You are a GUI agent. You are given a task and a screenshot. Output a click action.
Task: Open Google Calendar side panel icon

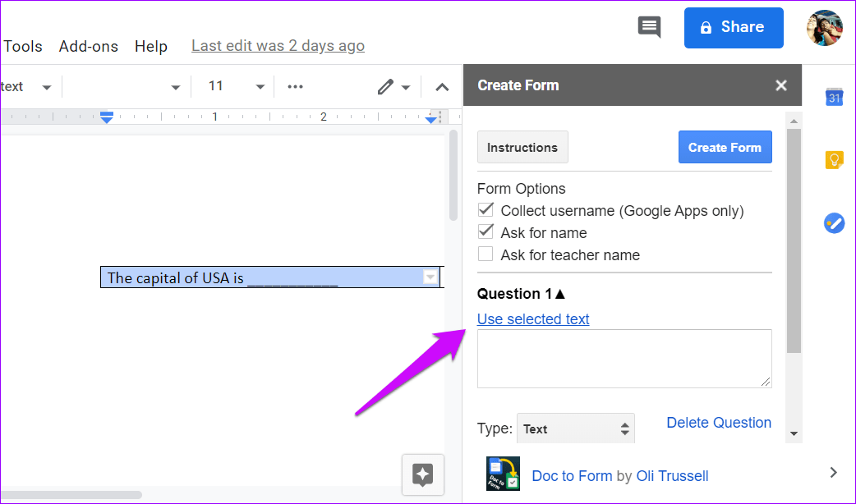tap(834, 98)
